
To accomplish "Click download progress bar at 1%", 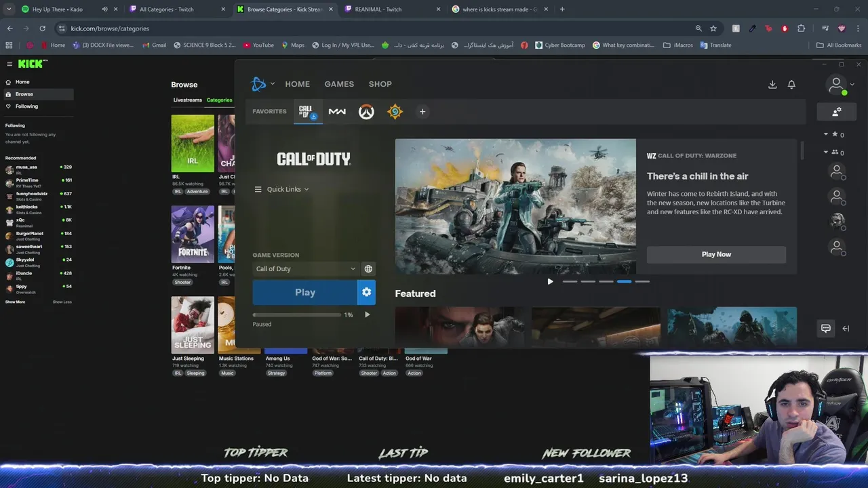I will coord(297,314).
